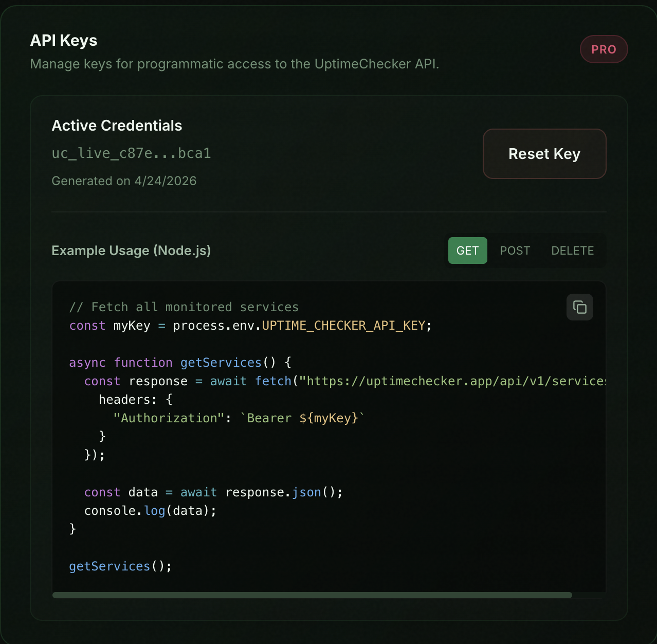Click the 'API Keys' title
The image size is (657, 644).
pos(64,40)
